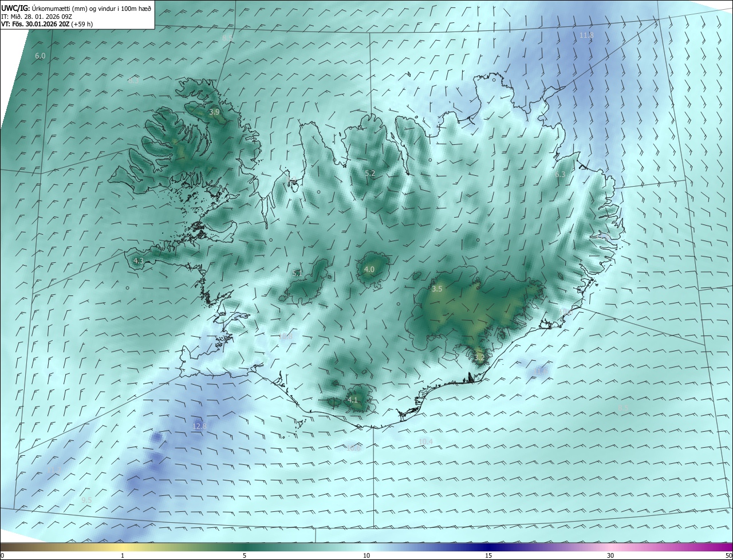Click the map value 11.8
The image size is (733, 560).
click(x=586, y=36)
